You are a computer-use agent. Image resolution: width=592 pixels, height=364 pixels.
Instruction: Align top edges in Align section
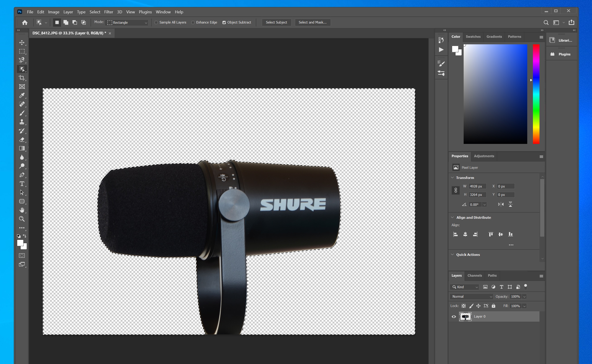491,234
